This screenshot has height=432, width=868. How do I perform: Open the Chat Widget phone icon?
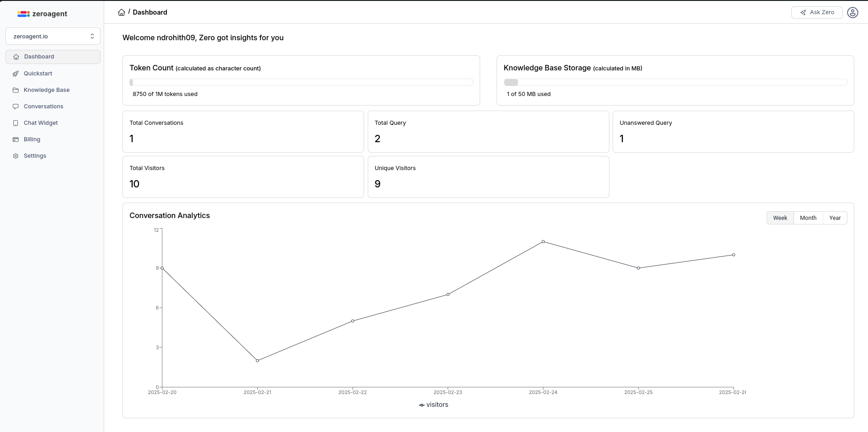(16, 123)
